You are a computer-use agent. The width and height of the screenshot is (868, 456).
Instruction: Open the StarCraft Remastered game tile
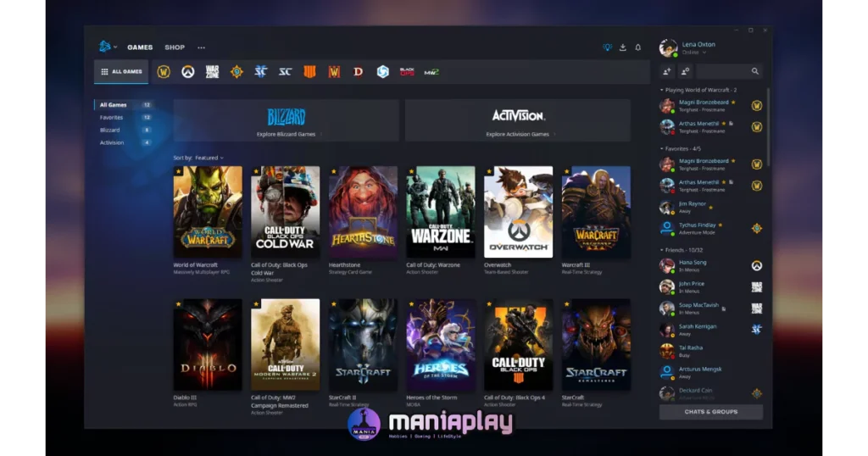[x=596, y=345]
